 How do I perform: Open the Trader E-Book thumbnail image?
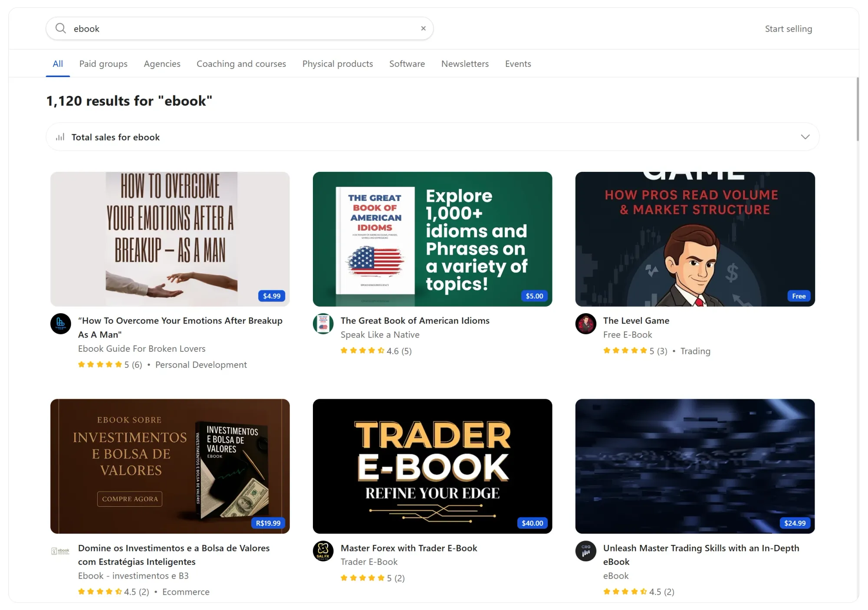[432, 466]
